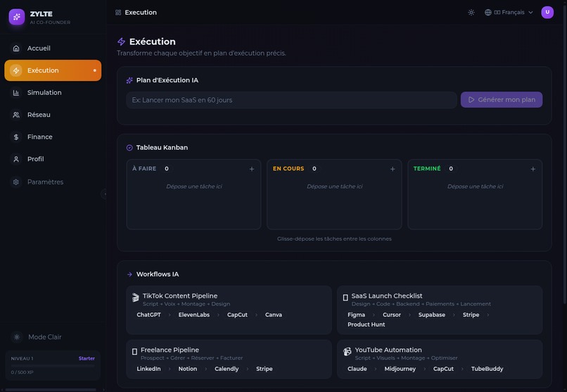Image resolution: width=567 pixels, height=392 pixels.
Task: Open the YouTube Automation workflow title
Action: click(x=388, y=350)
